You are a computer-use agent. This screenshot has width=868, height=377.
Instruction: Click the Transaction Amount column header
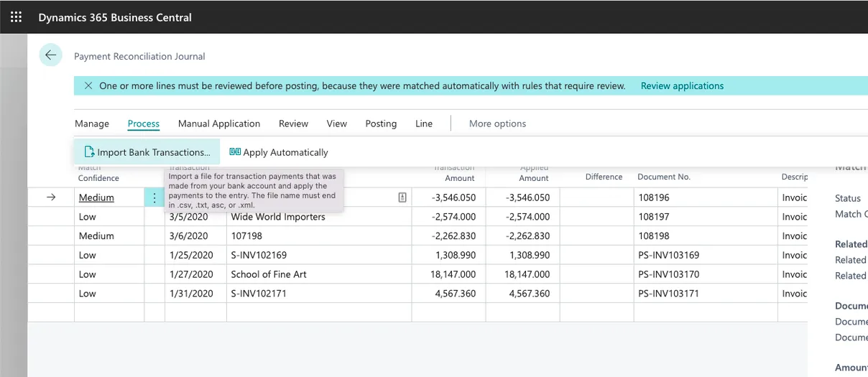click(454, 173)
